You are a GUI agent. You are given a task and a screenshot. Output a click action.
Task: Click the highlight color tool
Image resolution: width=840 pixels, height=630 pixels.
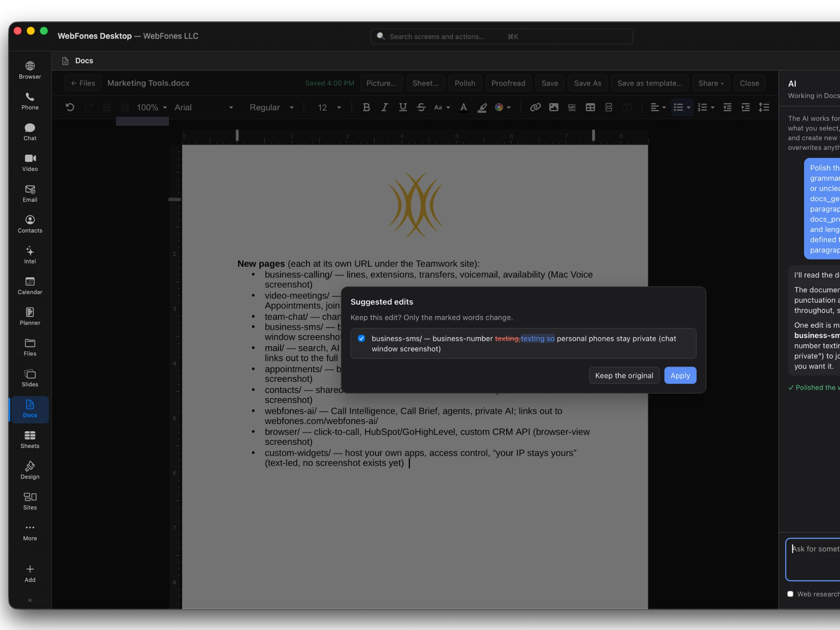[482, 108]
